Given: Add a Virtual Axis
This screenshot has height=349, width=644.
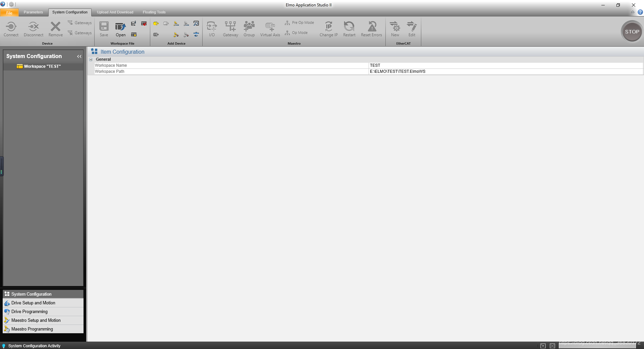Looking at the screenshot, I should point(270,29).
